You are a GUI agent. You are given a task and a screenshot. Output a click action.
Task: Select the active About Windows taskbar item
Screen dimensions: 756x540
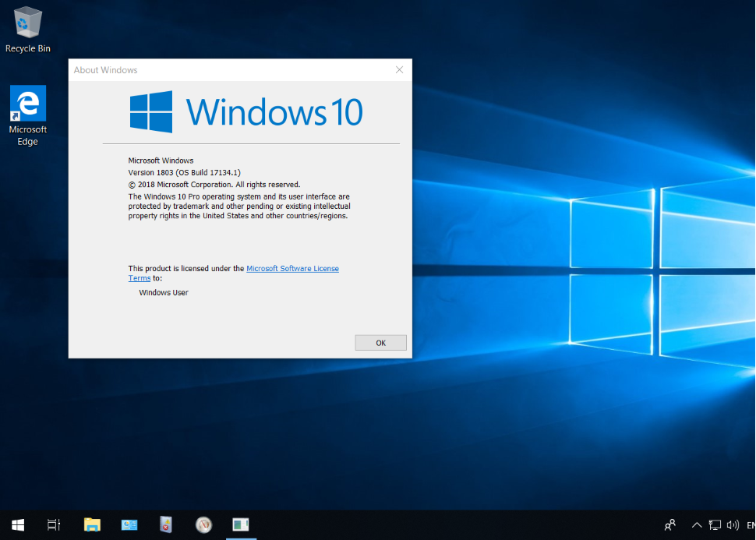241,524
